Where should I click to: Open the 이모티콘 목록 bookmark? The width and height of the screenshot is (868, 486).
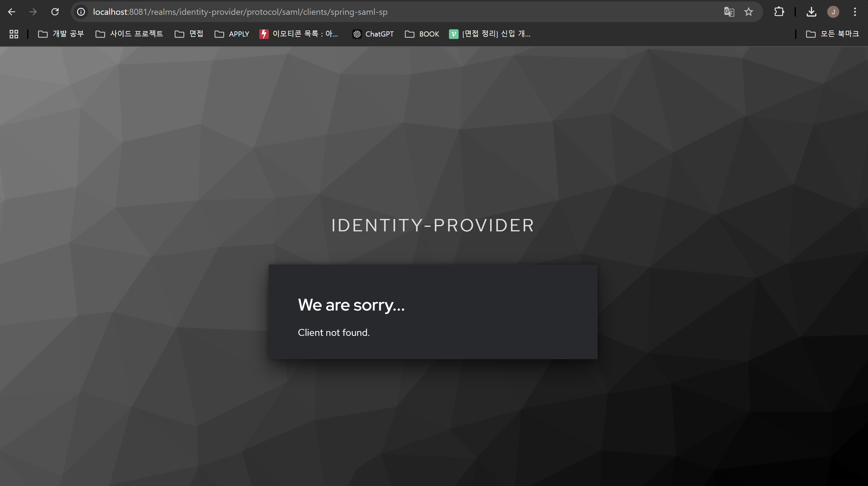tap(298, 34)
